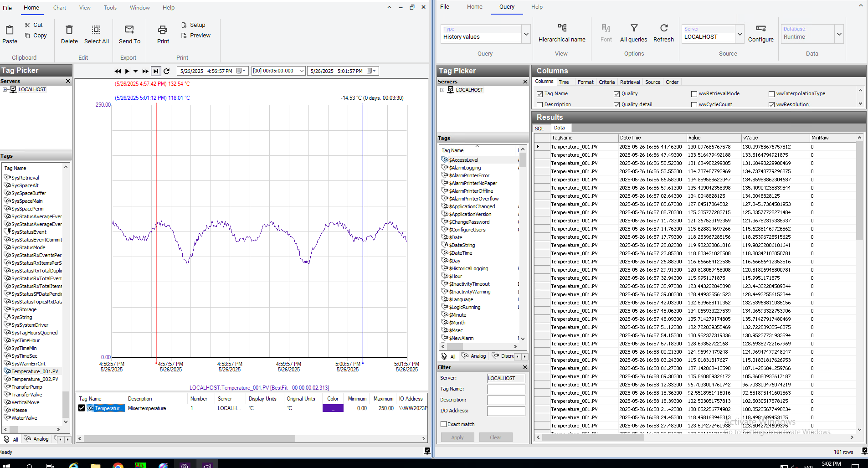Screen dimensions: 868x468
Task: Enable the Description column checkbox
Action: pos(540,105)
